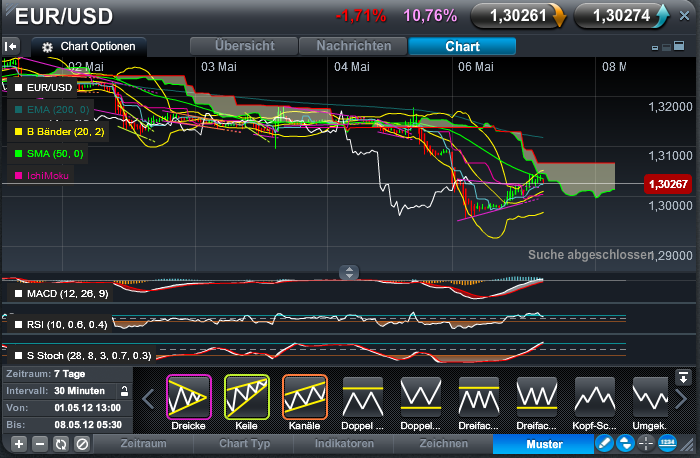Open the Intervall 30 Minuten selector

(67, 391)
